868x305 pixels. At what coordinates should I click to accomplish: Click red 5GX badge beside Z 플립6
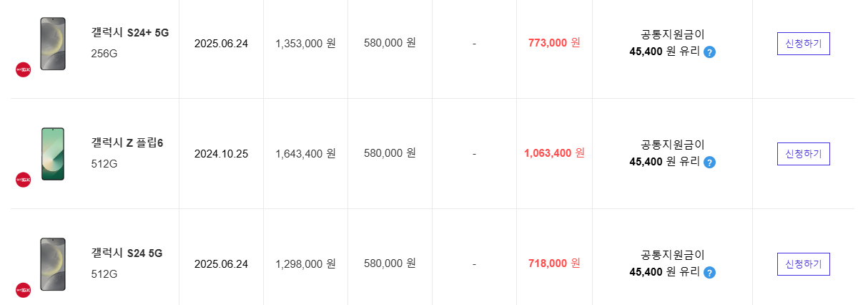click(x=23, y=180)
